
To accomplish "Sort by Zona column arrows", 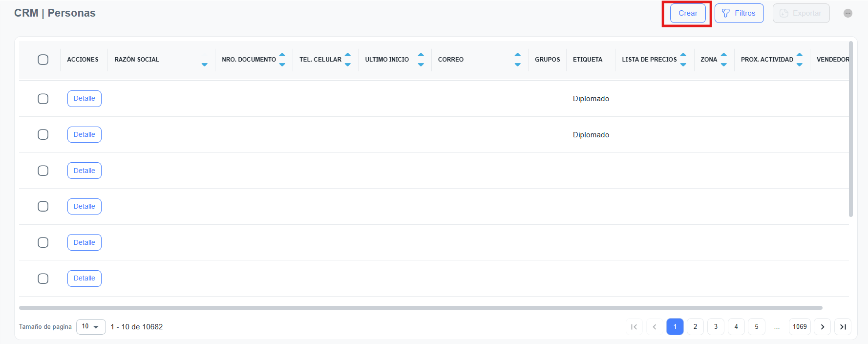I will click(724, 60).
